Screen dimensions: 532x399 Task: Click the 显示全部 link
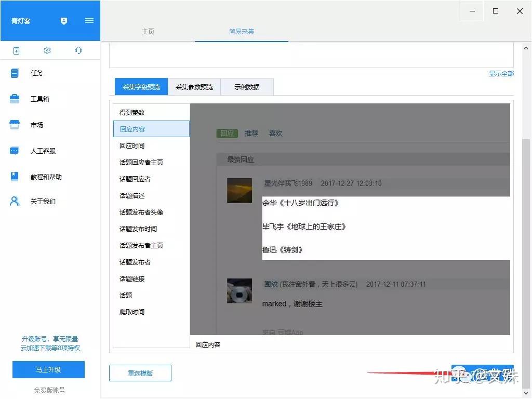point(501,74)
